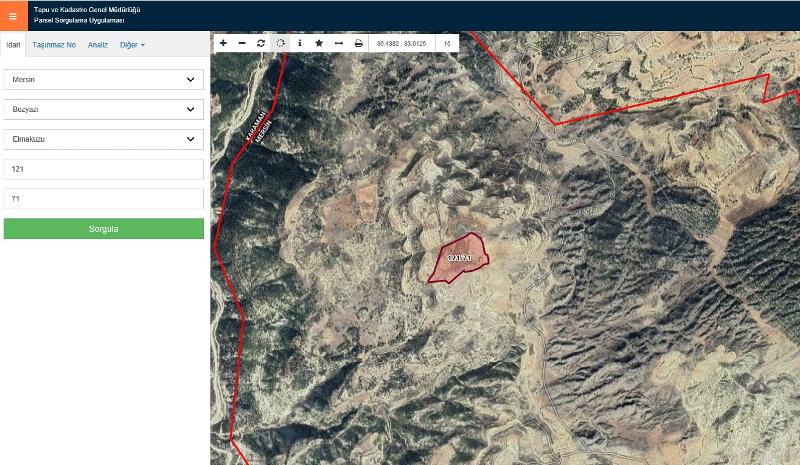Open the Bozyazı district dropdown
Image resolution: width=800 pixels, height=465 pixels.
point(104,110)
